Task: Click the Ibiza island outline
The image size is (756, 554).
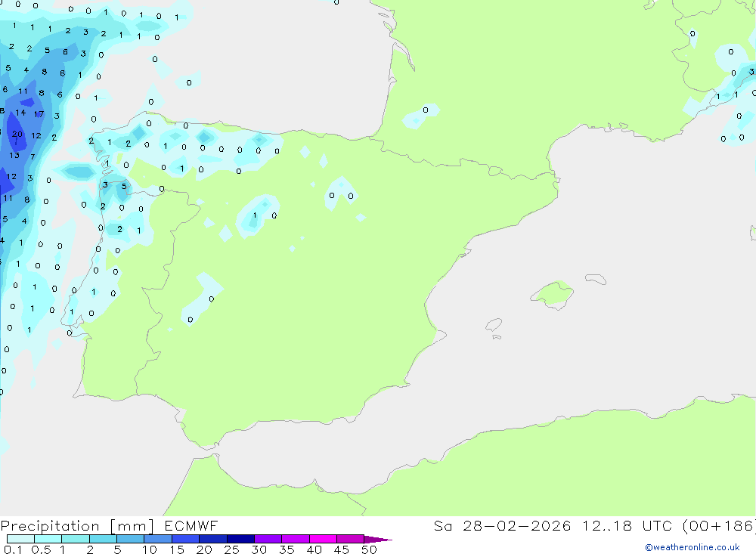Action: [x=494, y=325]
